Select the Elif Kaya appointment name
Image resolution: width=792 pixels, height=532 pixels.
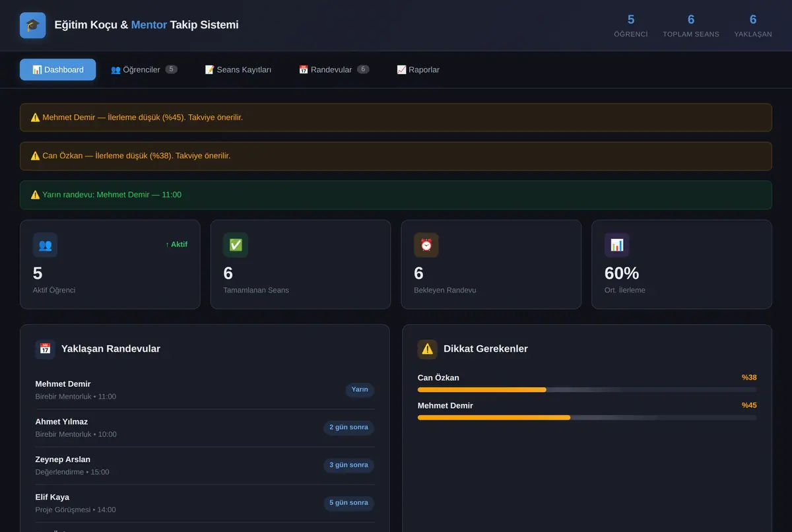(x=52, y=497)
